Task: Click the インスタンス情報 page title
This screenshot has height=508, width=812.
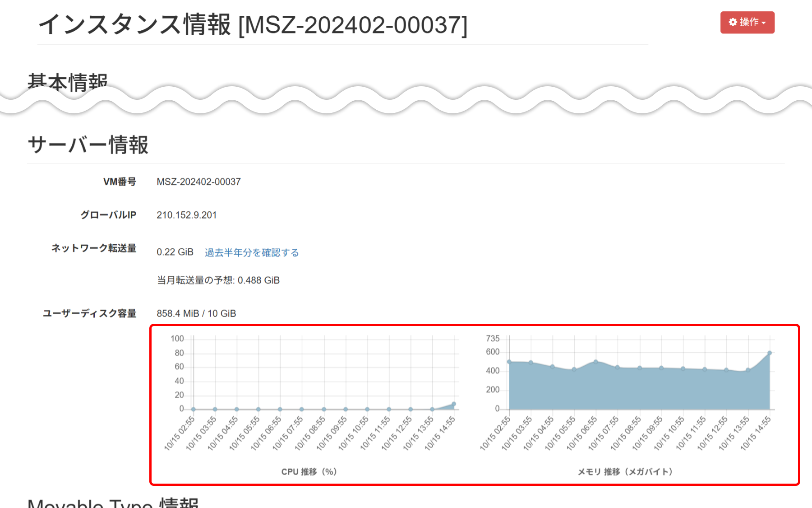Action: pos(253,24)
